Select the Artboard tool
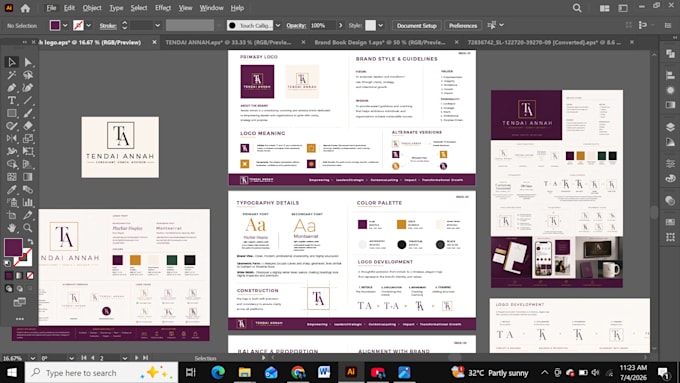This screenshot has height=383, width=680. [x=12, y=215]
